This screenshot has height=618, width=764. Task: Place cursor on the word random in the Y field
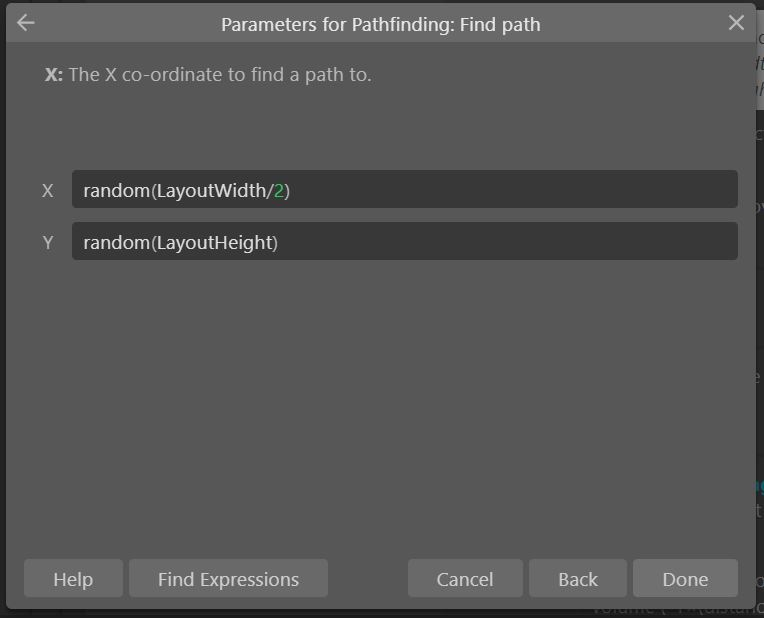tap(116, 243)
